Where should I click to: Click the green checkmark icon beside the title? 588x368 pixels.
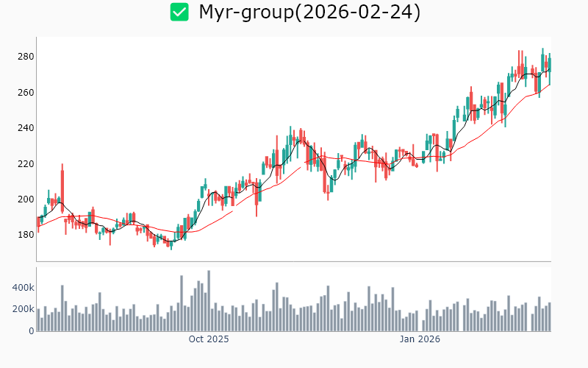click(179, 13)
